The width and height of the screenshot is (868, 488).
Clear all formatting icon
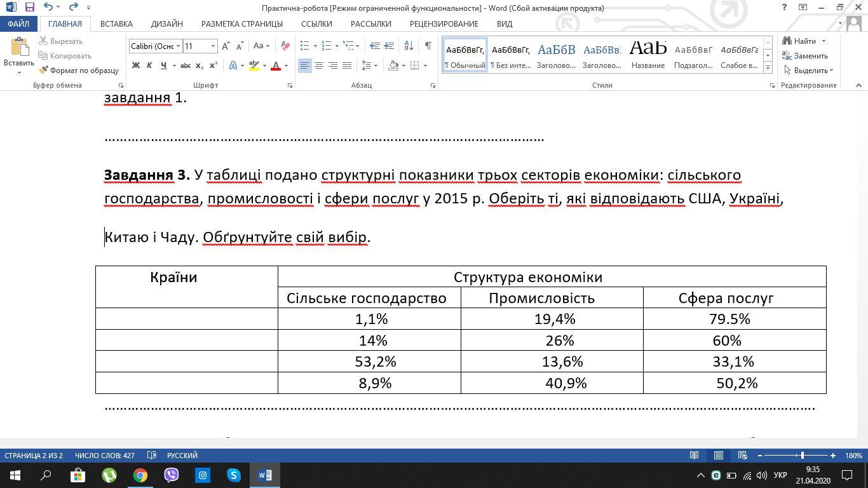coord(285,46)
